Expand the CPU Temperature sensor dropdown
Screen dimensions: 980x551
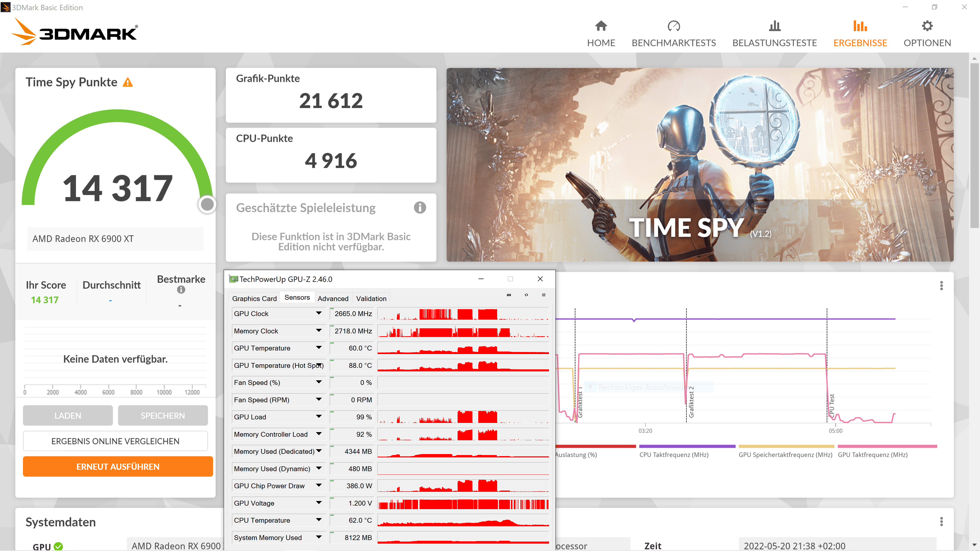click(319, 520)
